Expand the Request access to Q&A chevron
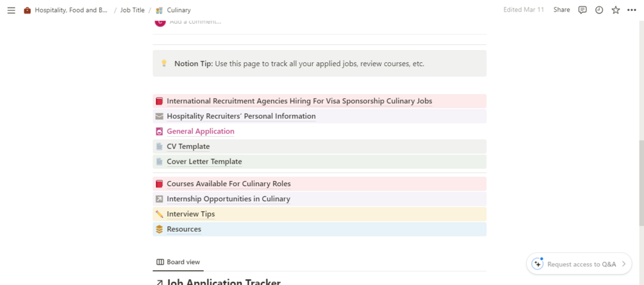This screenshot has height=285, width=644. [623, 264]
